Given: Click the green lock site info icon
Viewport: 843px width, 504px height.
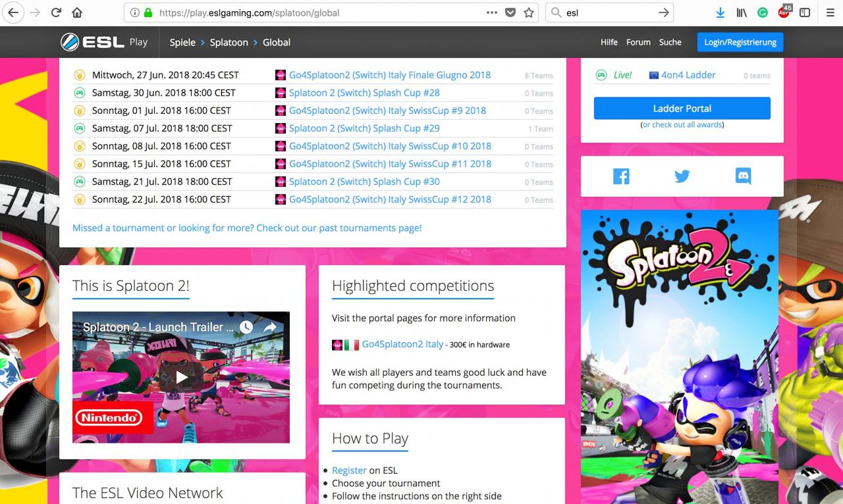Looking at the screenshot, I should coord(148,13).
